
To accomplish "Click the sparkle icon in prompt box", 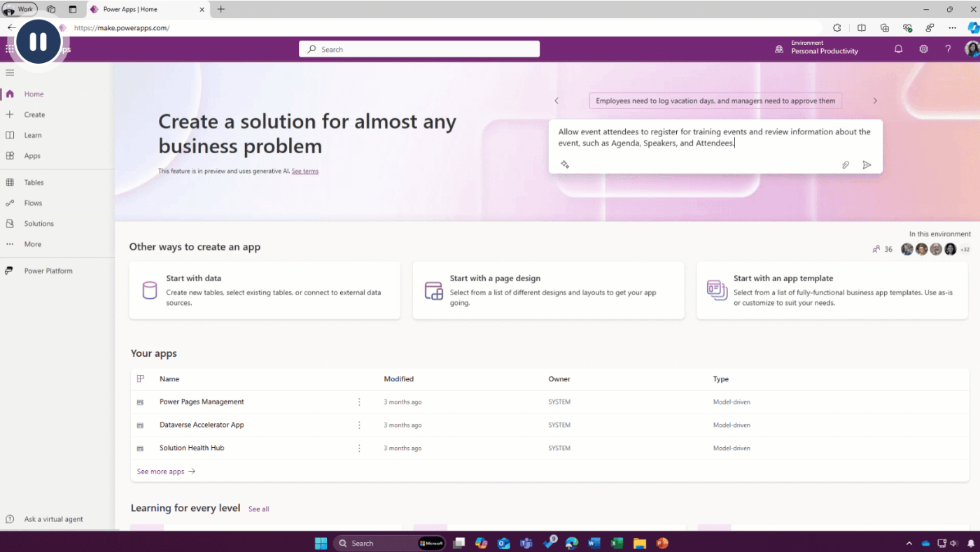I will (565, 164).
